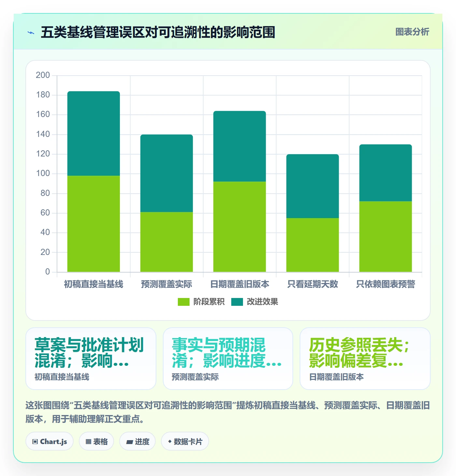Click the card subtitle 预测覆盖实际

click(x=195, y=377)
